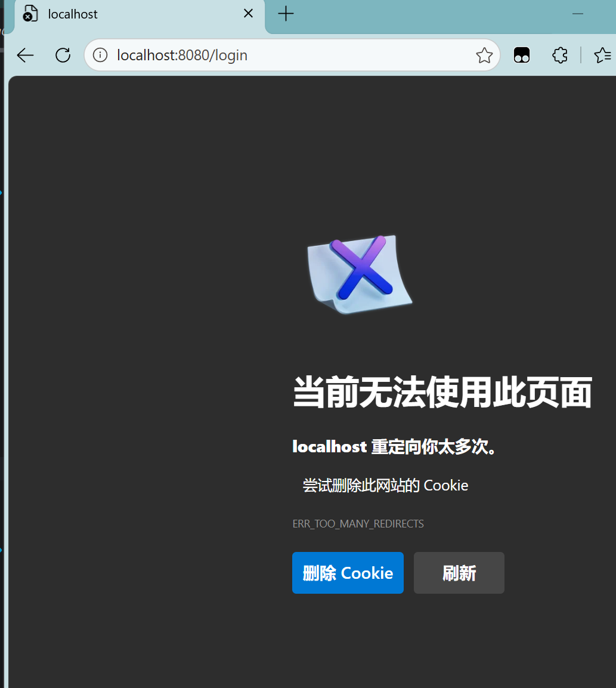
Task: Select the localhost tab
Action: pos(140,16)
